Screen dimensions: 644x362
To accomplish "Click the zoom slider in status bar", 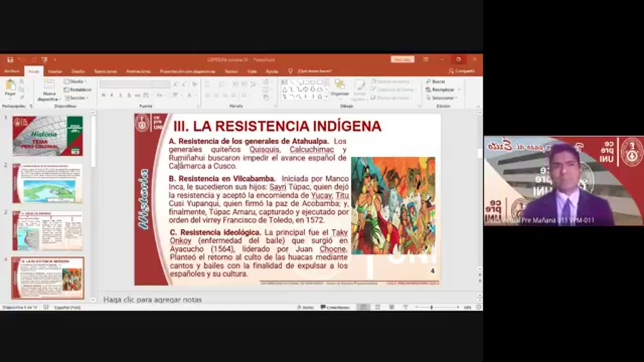I will click(x=437, y=307).
